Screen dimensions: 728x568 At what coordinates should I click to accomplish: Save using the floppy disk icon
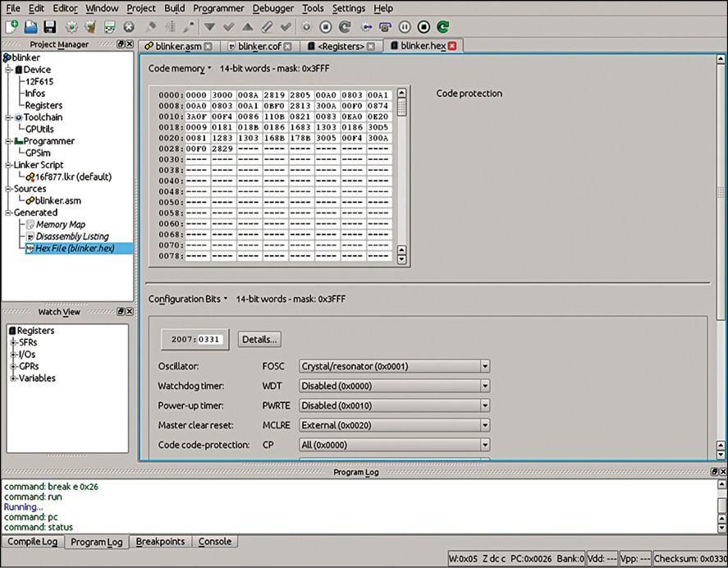49,27
